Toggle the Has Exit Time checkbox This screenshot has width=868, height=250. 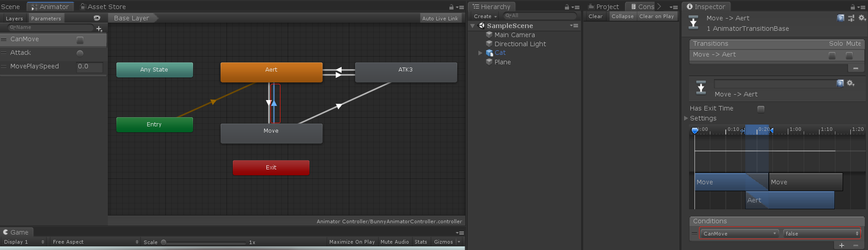(761, 109)
